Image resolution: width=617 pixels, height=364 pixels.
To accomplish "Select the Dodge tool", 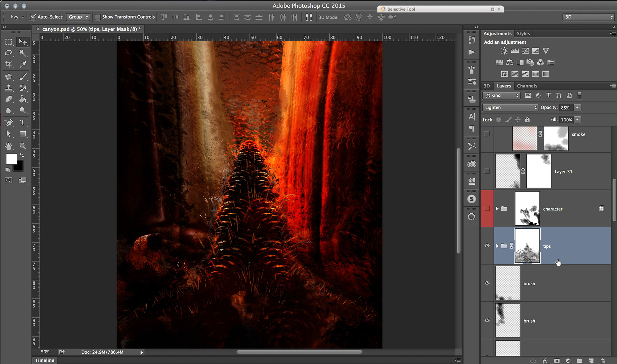I will tap(22, 110).
